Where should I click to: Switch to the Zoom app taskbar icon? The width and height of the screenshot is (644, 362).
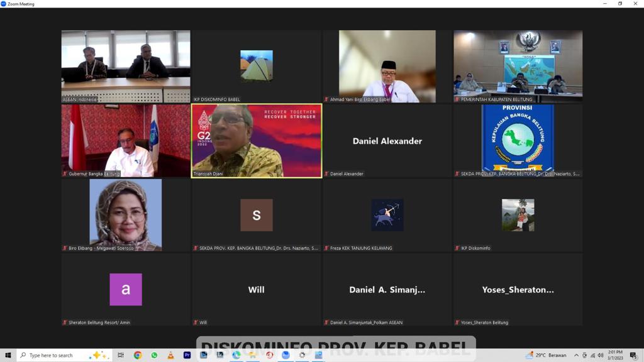pyautogui.click(x=286, y=355)
